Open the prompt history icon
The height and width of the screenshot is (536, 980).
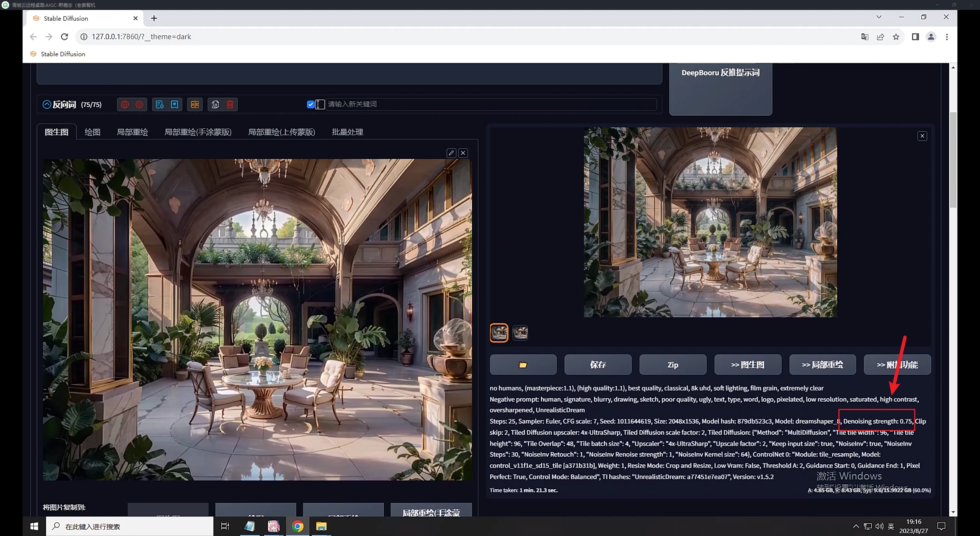pyautogui.click(x=160, y=105)
